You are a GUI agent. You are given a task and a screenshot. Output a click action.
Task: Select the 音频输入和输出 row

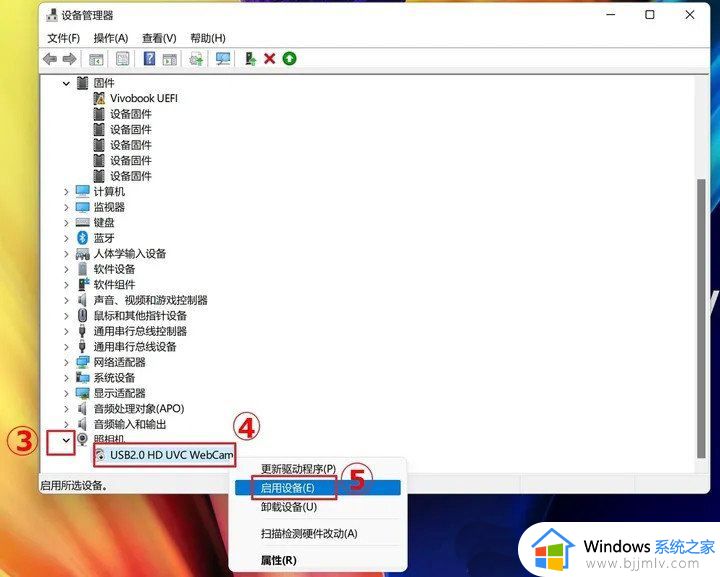pos(129,424)
